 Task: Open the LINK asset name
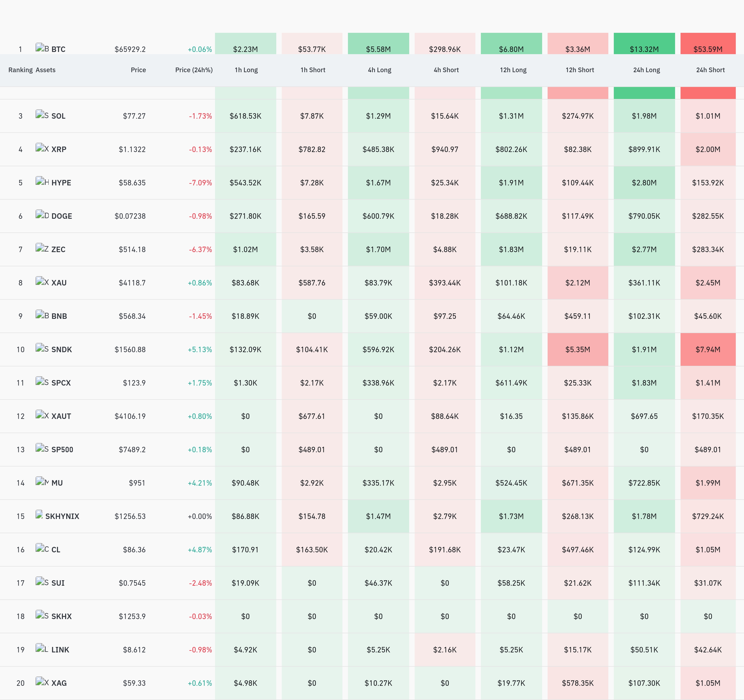(60, 650)
